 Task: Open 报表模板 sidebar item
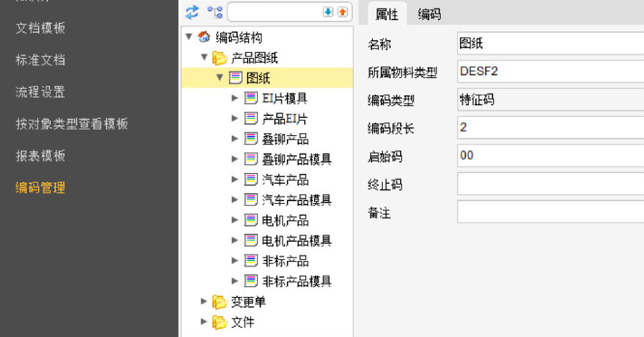[x=40, y=156]
